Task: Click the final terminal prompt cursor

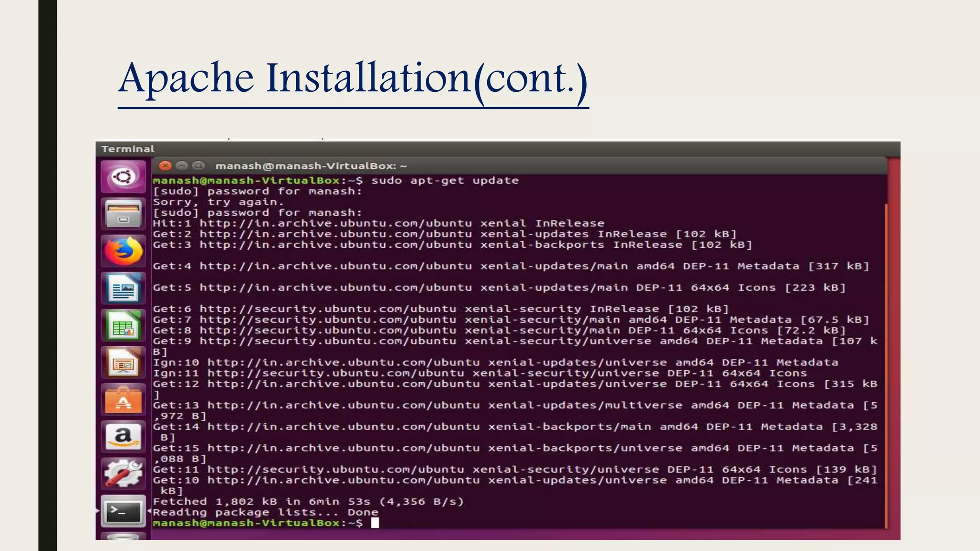Action: (375, 523)
